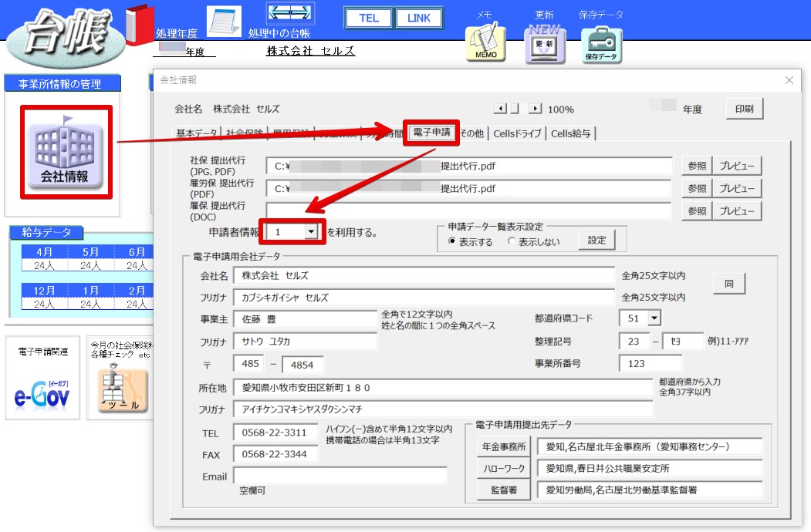811x532 pixels.
Task: Click the 処理中の台帳 switch arrows icon
Action: pos(290,13)
